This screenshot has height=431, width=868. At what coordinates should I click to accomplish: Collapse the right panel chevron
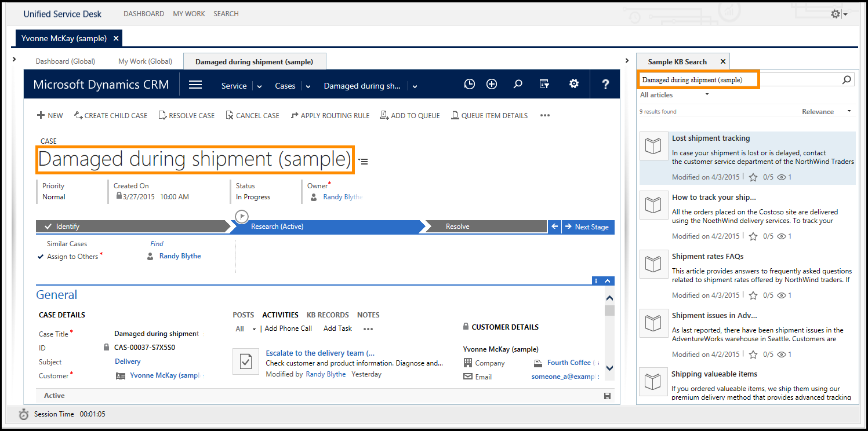(627, 60)
